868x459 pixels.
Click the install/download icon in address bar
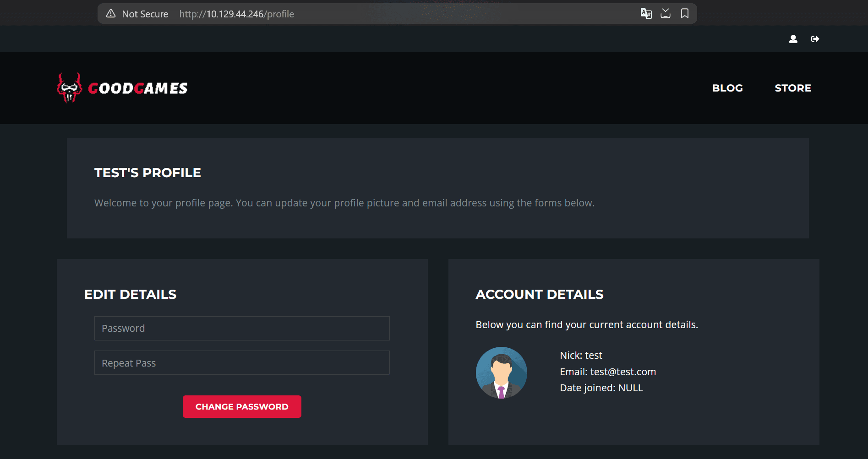tap(666, 13)
